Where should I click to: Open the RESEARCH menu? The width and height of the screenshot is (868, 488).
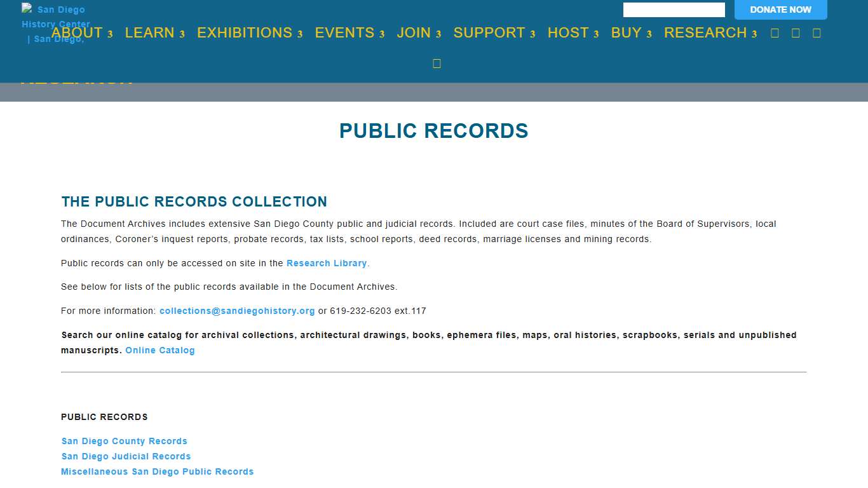(705, 32)
